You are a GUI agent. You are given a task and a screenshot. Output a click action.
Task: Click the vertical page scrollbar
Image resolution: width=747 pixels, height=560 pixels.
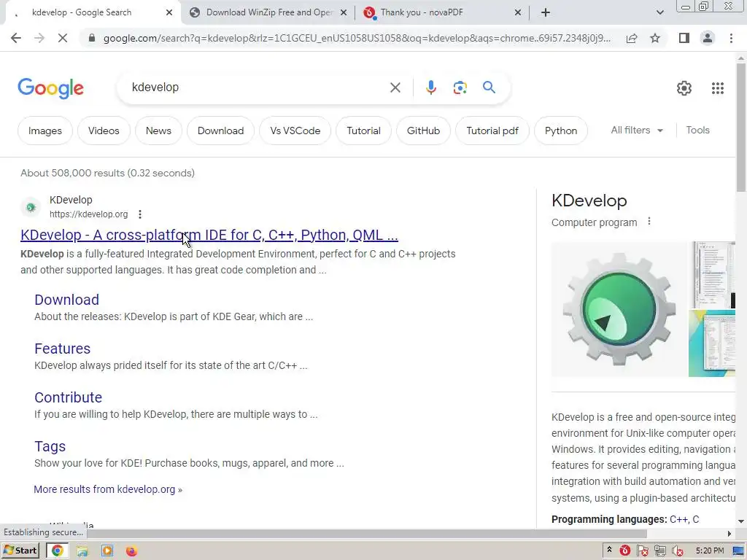click(741, 127)
